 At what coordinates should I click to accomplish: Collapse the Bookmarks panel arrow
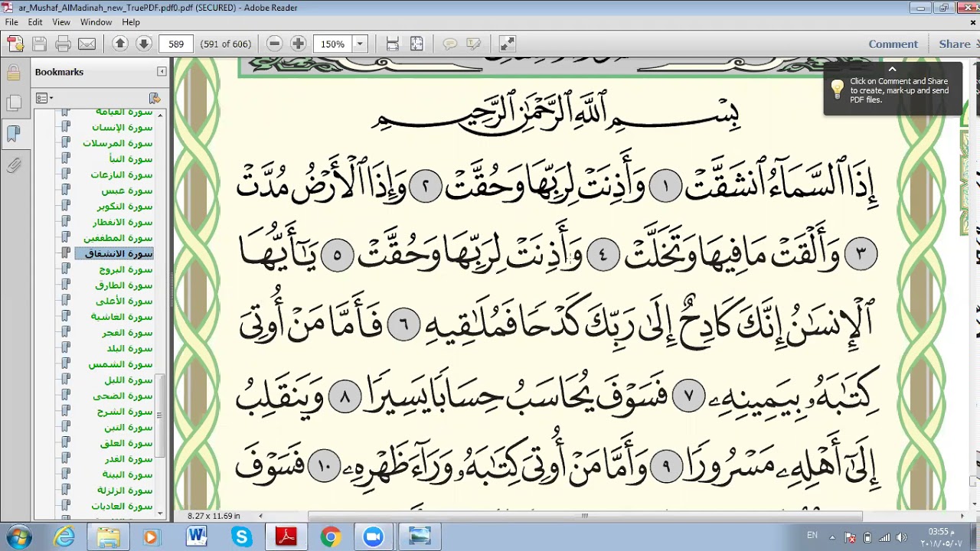(x=162, y=71)
